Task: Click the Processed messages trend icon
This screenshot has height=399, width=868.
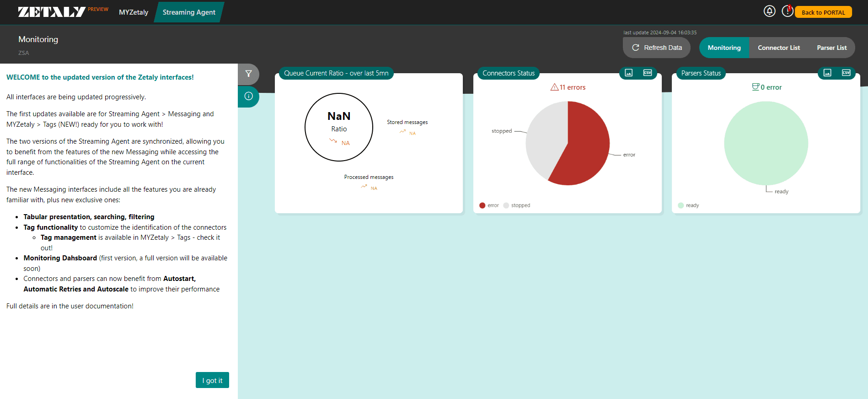Action: 364,186
